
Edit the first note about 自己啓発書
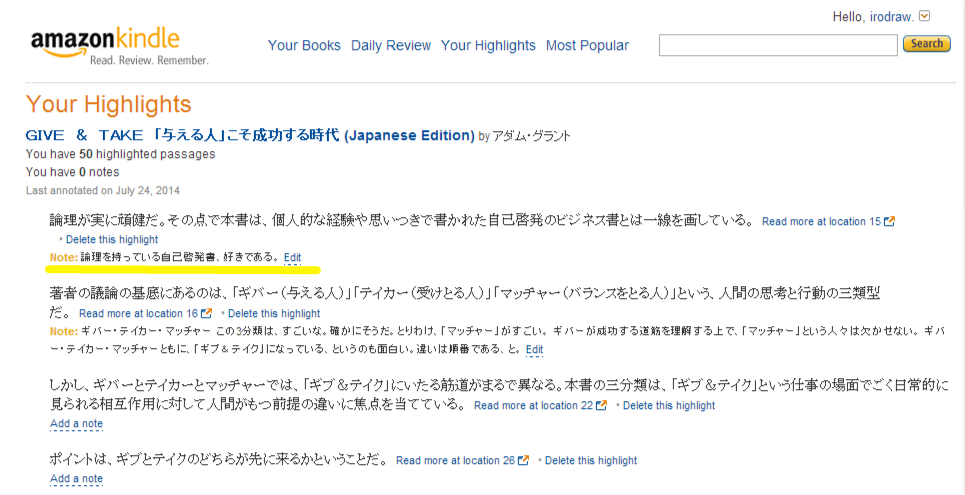click(x=293, y=257)
